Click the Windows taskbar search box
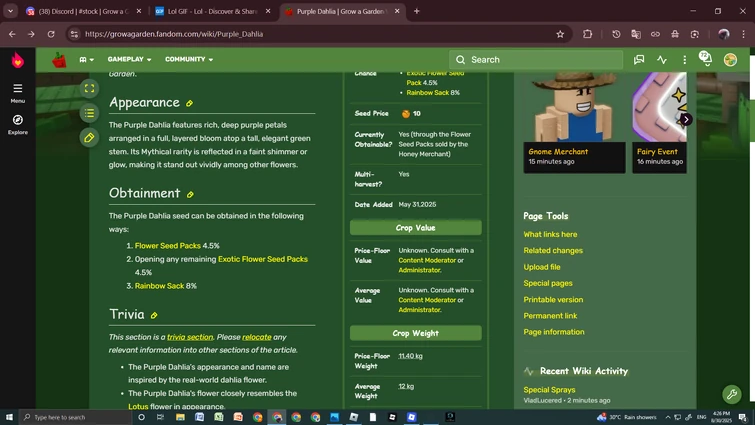The height and width of the screenshot is (425, 755). click(77, 417)
